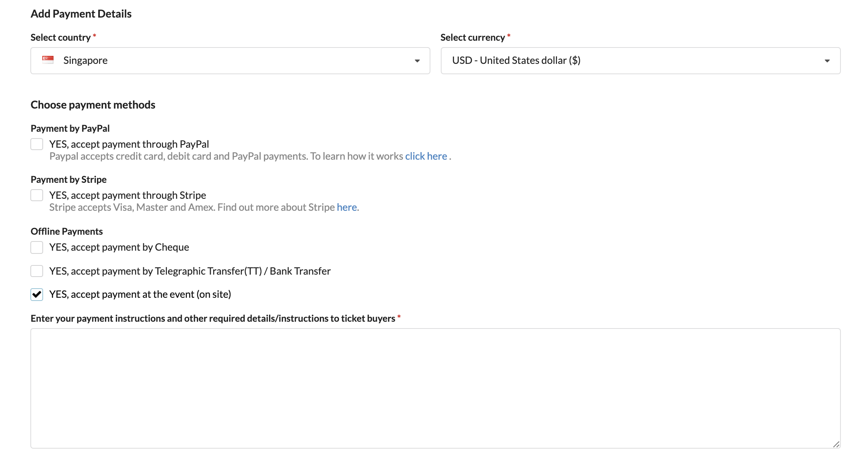Click the 'Add Payment Details' heading
Screen dimensions: 868x467
pyautogui.click(x=81, y=14)
